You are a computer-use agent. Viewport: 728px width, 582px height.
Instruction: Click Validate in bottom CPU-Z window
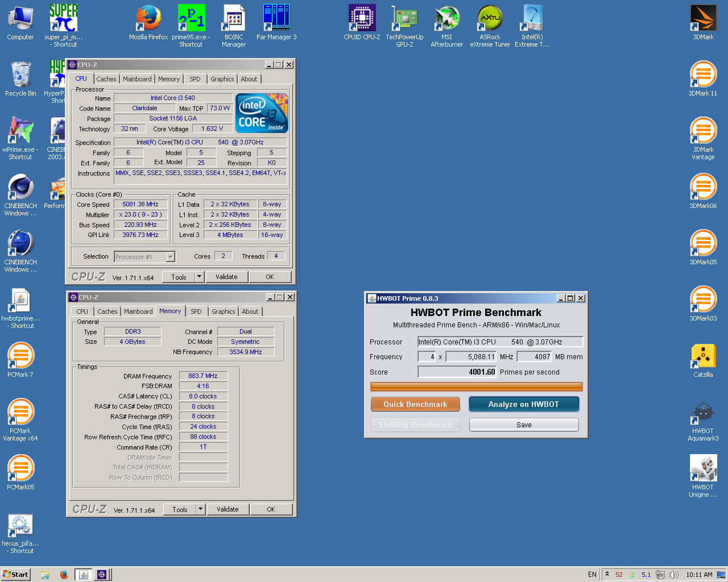click(x=227, y=509)
